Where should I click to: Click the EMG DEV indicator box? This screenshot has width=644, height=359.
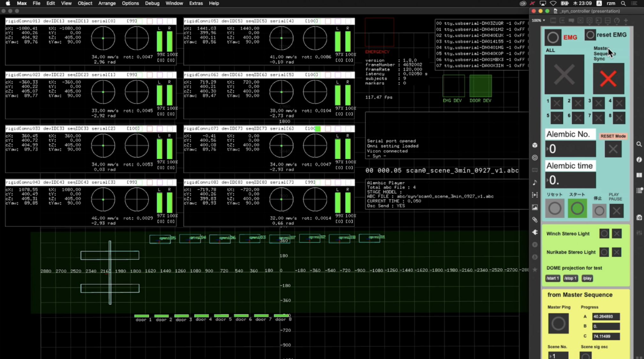point(453,86)
